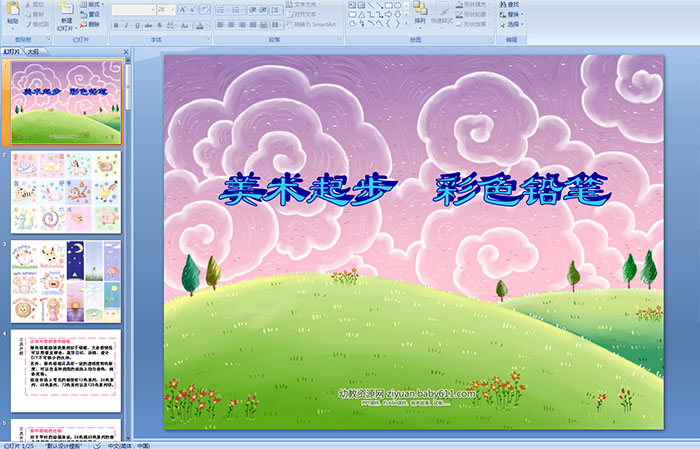
Task: Open the columns dropdown
Action: [277, 25]
